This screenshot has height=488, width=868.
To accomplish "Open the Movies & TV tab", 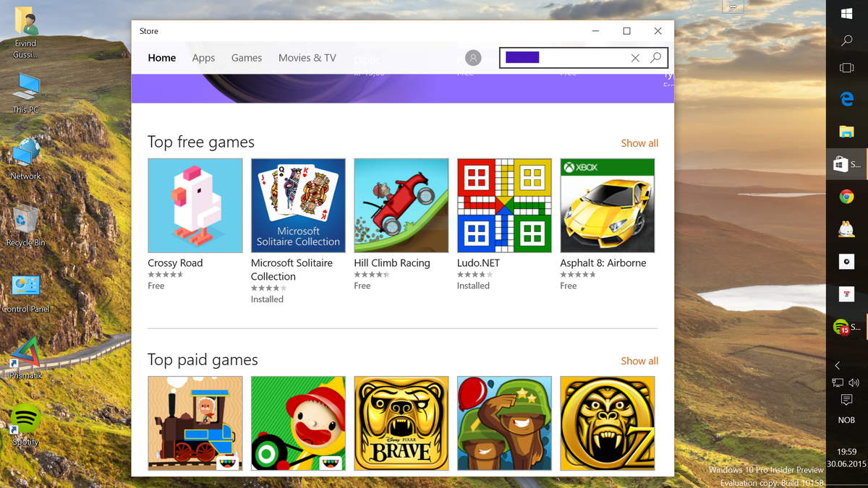I will click(307, 58).
